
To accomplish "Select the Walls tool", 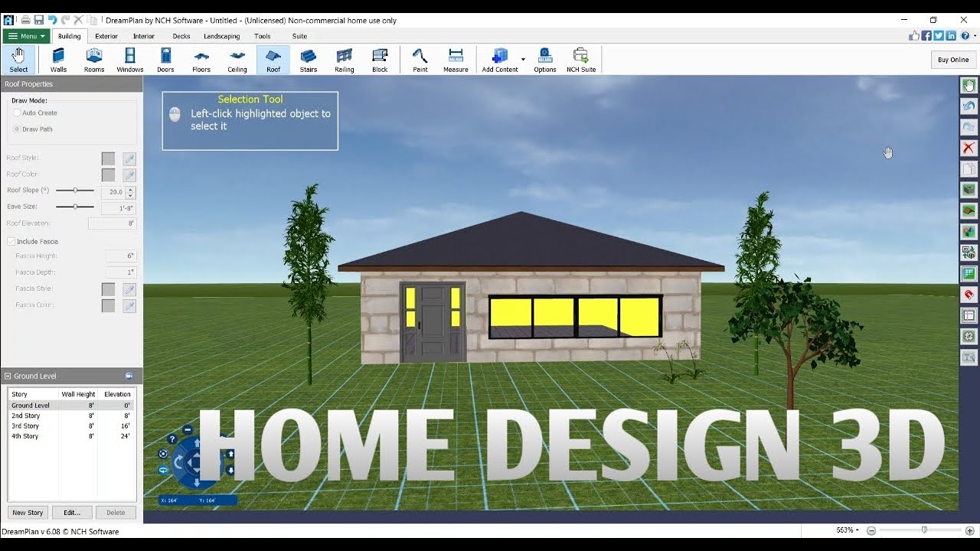I will [x=58, y=60].
